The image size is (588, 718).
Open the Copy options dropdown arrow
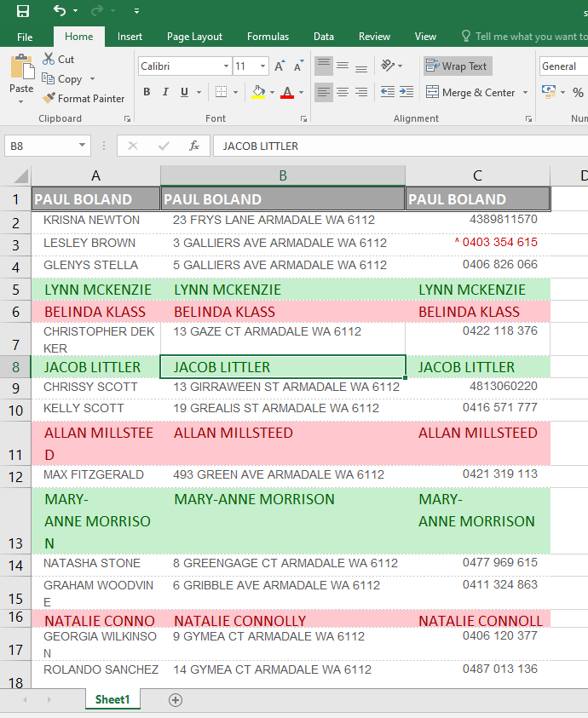pyautogui.click(x=93, y=78)
